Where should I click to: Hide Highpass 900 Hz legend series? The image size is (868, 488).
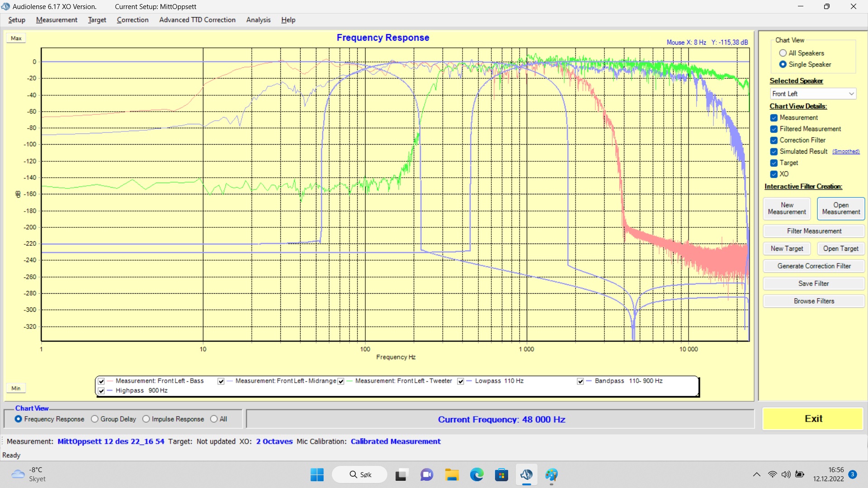[x=101, y=391]
